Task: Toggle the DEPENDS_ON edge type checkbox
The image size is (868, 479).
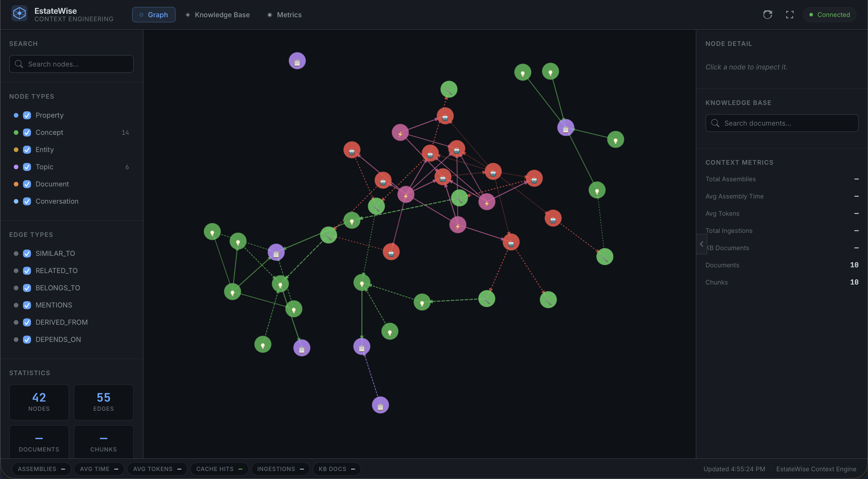Action: (x=27, y=339)
